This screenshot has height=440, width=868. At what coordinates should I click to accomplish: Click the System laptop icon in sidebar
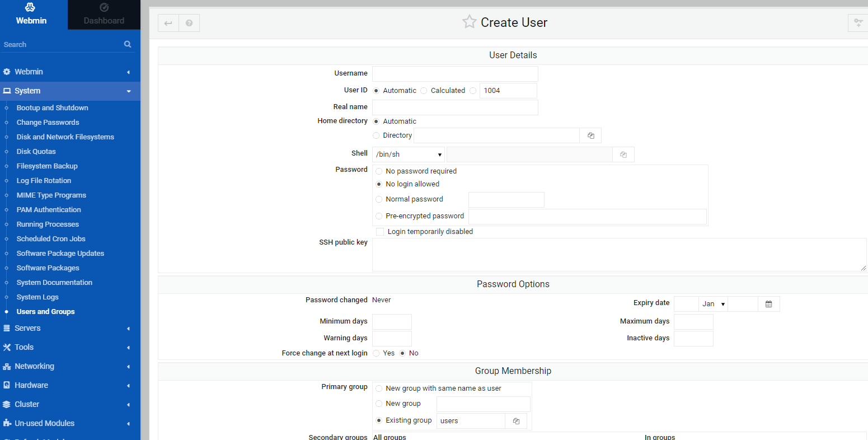point(7,91)
